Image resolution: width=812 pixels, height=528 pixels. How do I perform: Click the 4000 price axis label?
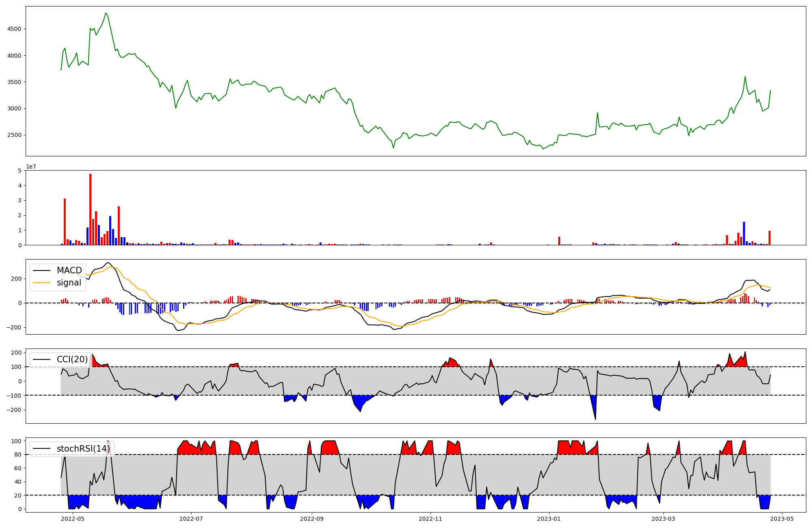coord(14,56)
